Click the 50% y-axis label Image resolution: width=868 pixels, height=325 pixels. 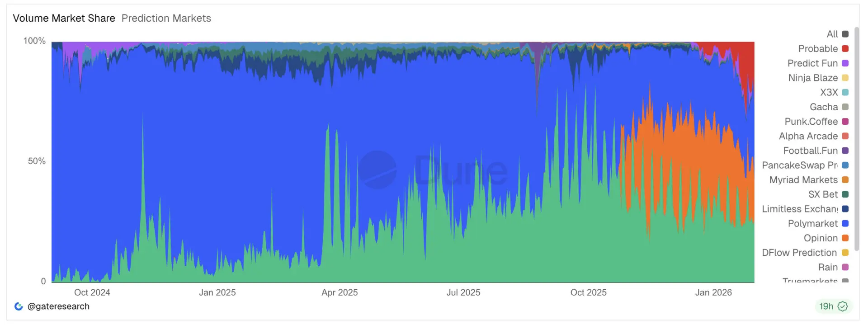[x=37, y=161]
